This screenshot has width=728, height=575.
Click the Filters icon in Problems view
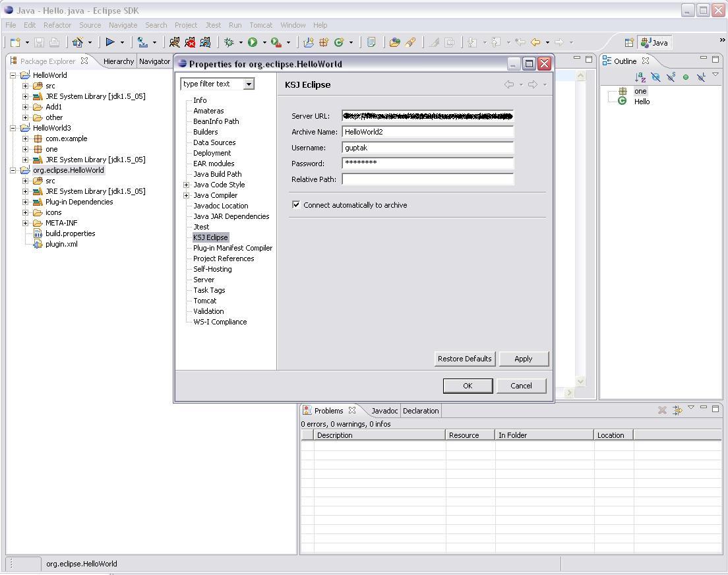tap(677, 410)
